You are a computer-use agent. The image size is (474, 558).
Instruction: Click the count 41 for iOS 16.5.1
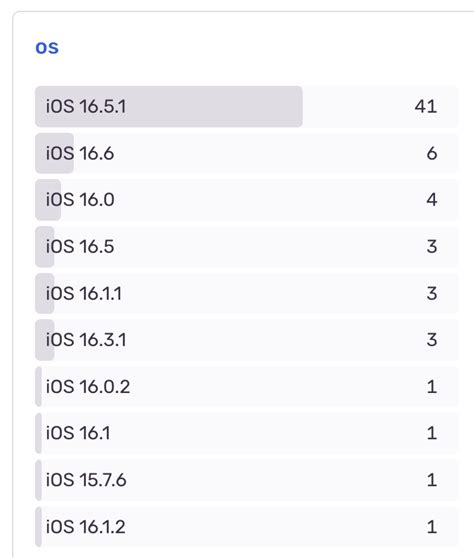coord(426,106)
